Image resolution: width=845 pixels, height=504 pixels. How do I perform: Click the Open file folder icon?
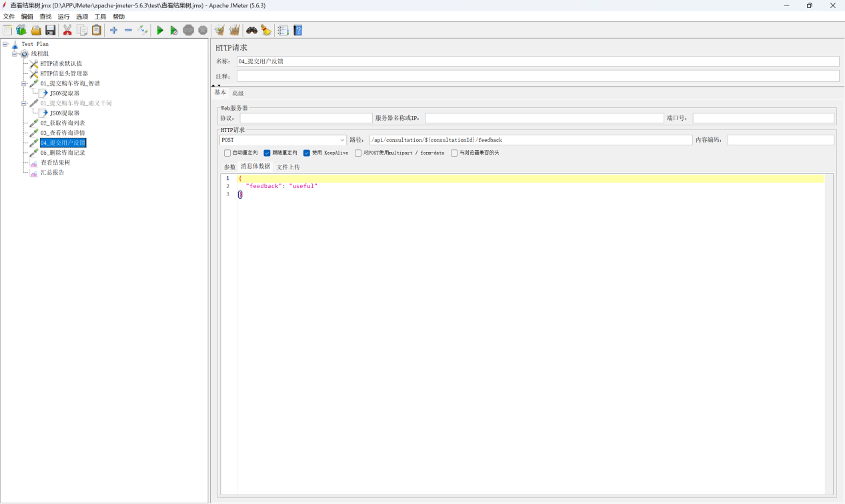tap(36, 30)
